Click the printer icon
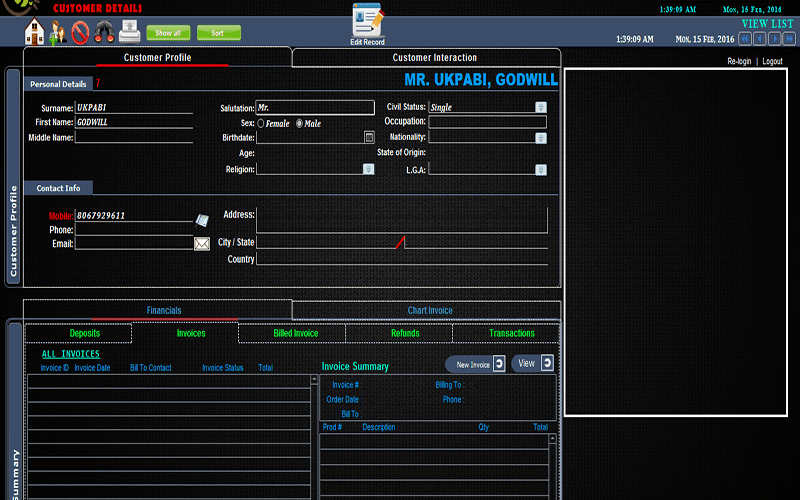This screenshot has height=500, width=800. (x=127, y=32)
